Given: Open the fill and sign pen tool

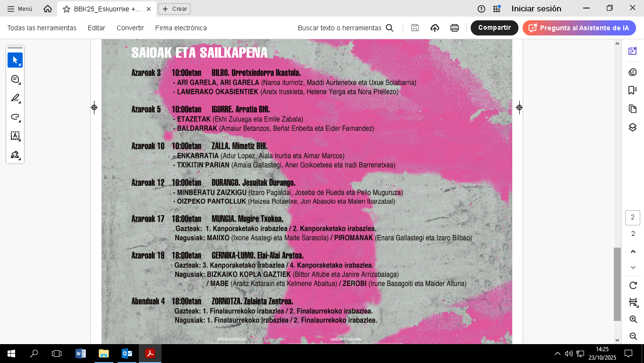Looking at the screenshot, I should pos(15,155).
